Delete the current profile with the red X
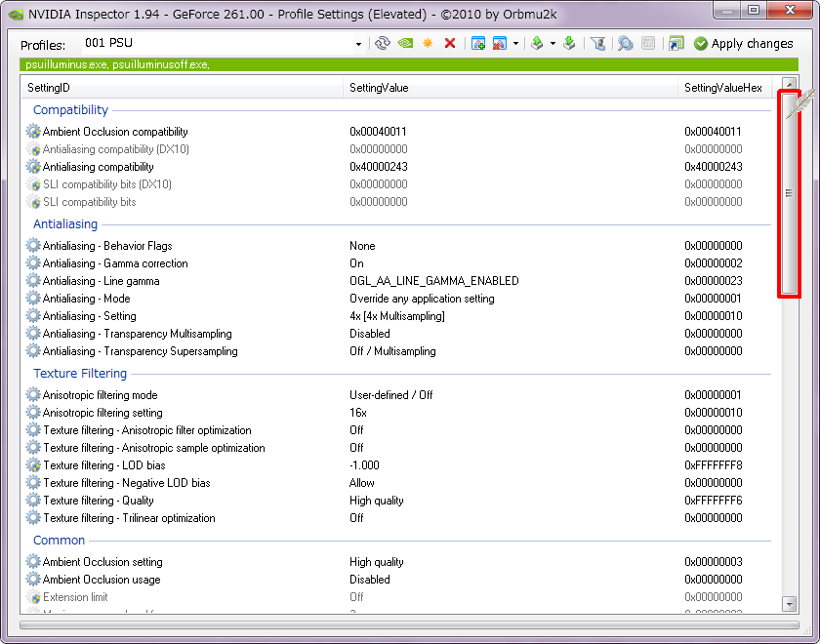Image resolution: width=820 pixels, height=644 pixels. click(x=450, y=43)
